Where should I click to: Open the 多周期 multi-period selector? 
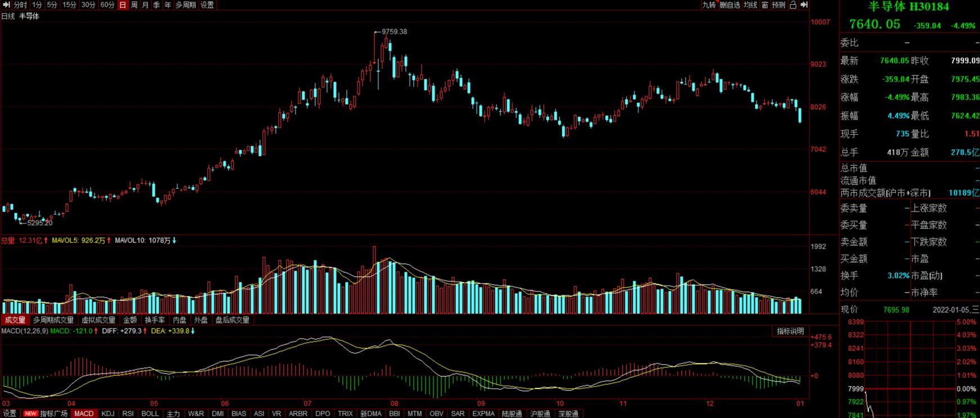point(186,5)
